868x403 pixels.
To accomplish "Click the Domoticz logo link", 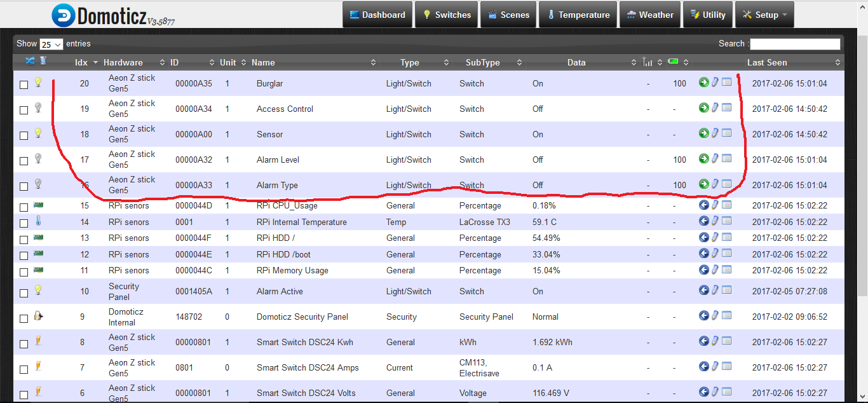I will (112, 16).
